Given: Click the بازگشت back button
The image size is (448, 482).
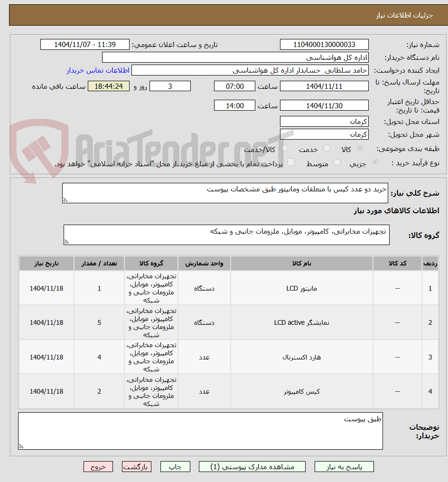Looking at the screenshot, I should (x=136, y=467).
